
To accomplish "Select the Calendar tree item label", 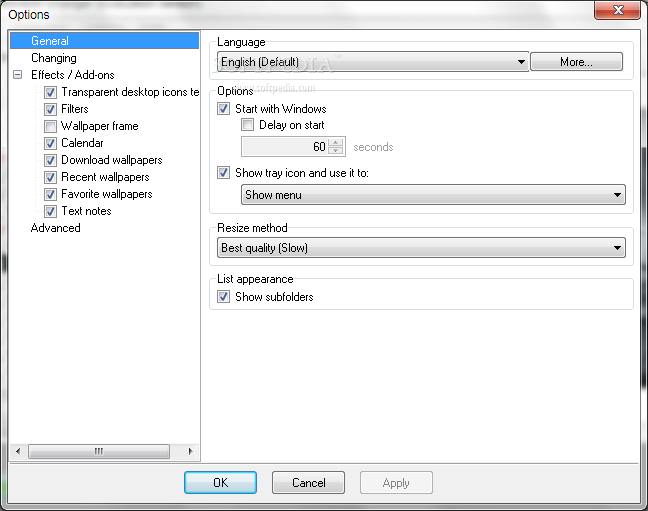I will click(82, 143).
